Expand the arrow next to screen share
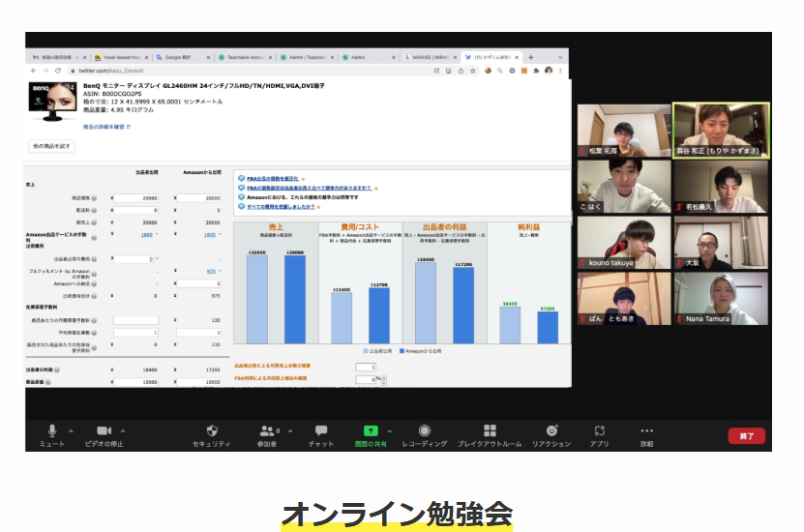The width and height of the screenshot is (804, 532). click(389, 430)
